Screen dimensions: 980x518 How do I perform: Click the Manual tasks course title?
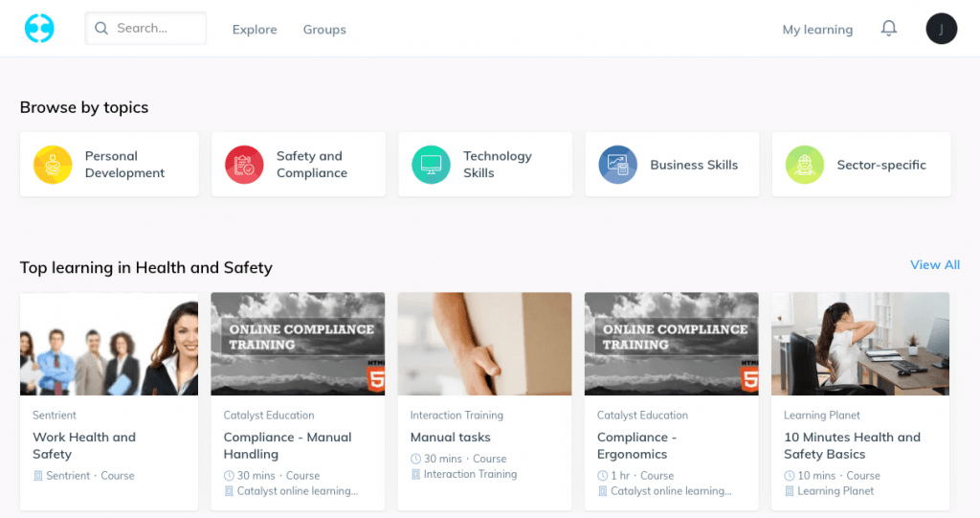coord(450,438)
